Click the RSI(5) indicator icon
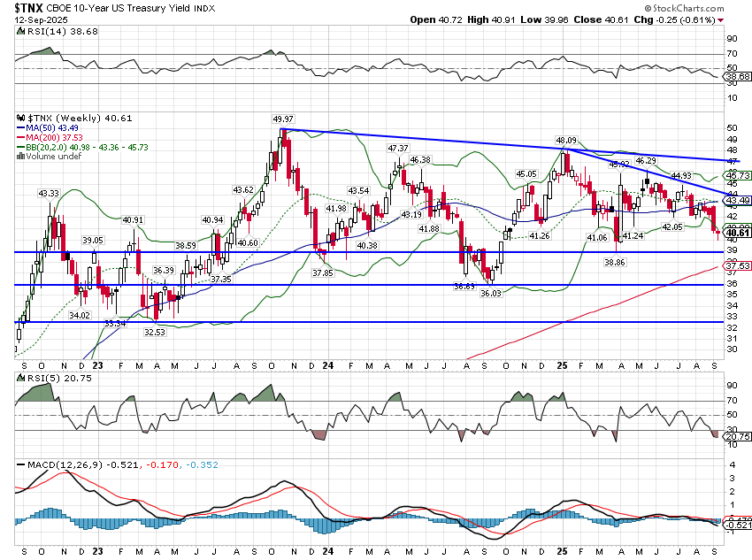752x560 pixels. pos(20,378)
